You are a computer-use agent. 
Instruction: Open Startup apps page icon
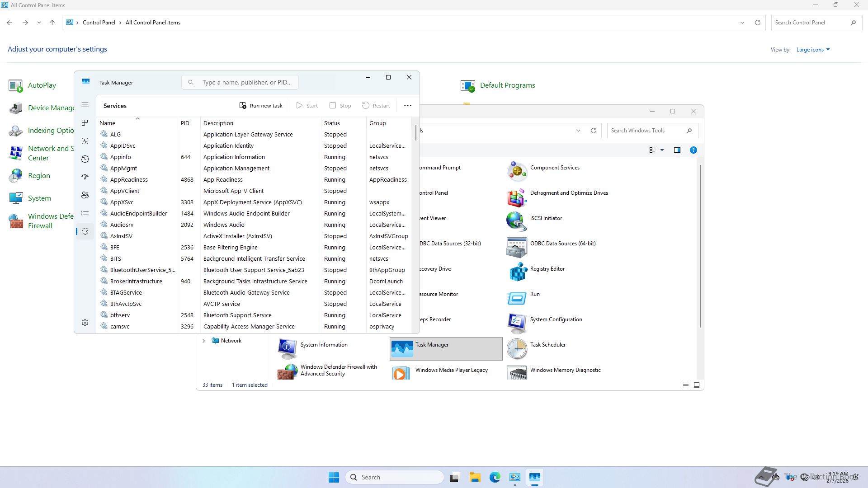85,177
